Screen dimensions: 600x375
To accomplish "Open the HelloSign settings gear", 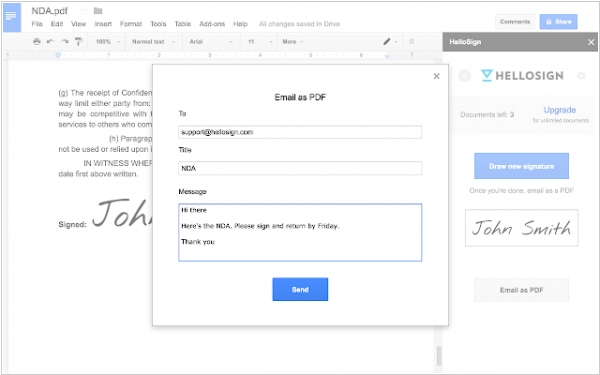I will click(581, 76).
